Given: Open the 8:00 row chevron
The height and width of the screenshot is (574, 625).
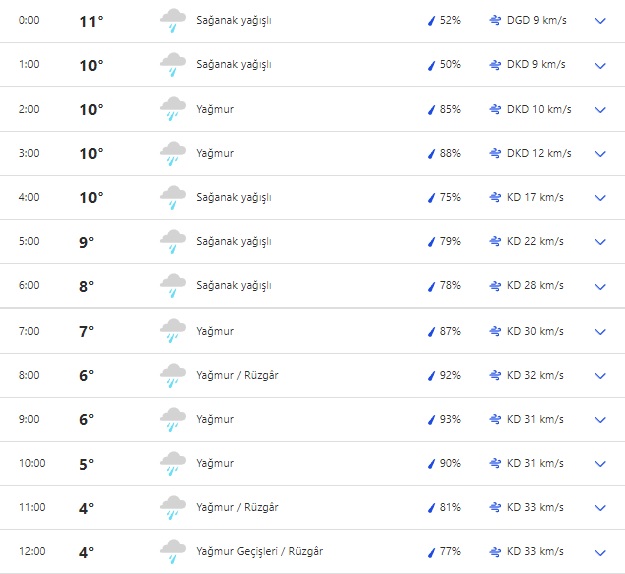Looking at the screenshot, I should pyautogui.click(x=600, y=376).
